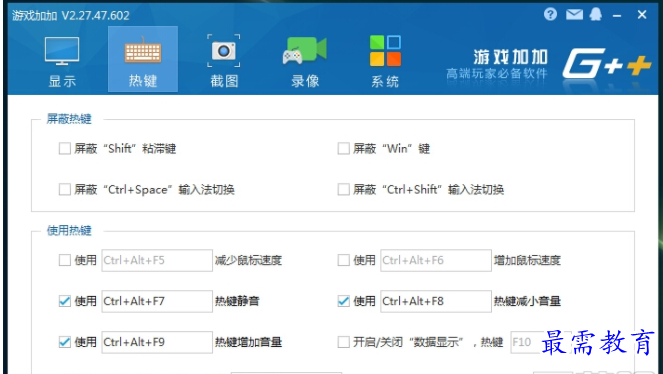Viewport: 663px width, 374px height.
Task: Focus the Ctrl+Alt+F8 hotkey field
Action: pos(436,301)
